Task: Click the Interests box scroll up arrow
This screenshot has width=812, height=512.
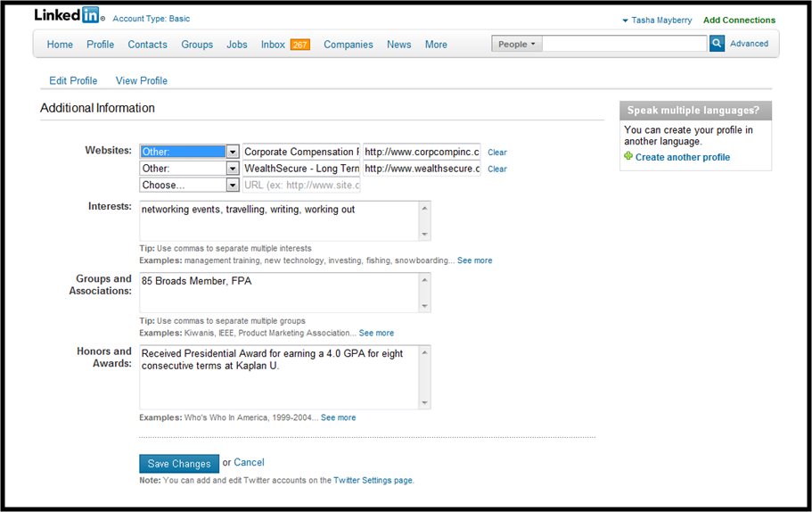Action: tap(424, 209)
